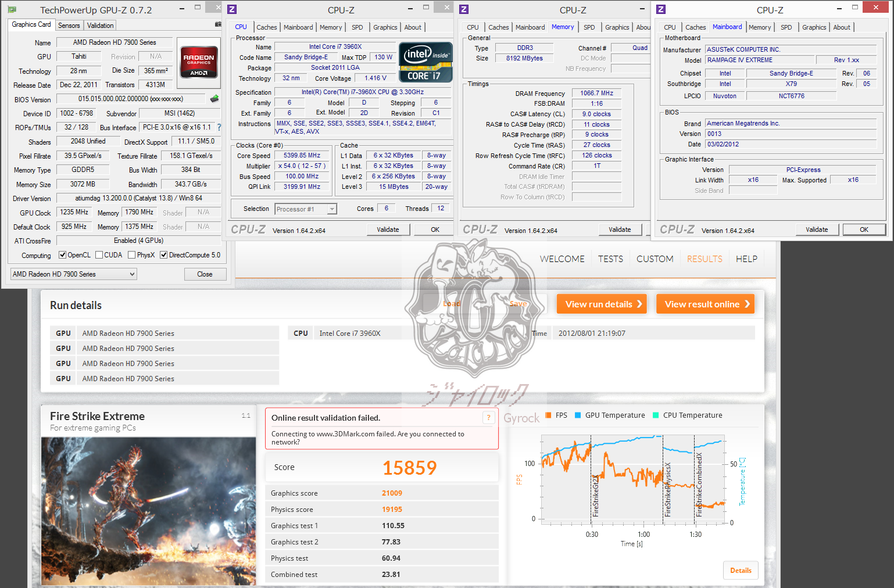Click OK in the Mainboard CPU-Z window

pyautogui.click(x=864, y=230)
